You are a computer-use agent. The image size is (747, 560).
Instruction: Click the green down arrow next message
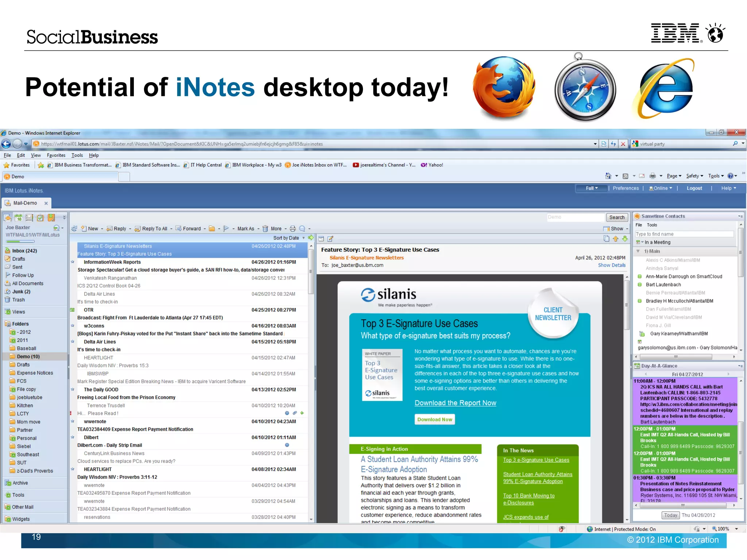point(625,239)
